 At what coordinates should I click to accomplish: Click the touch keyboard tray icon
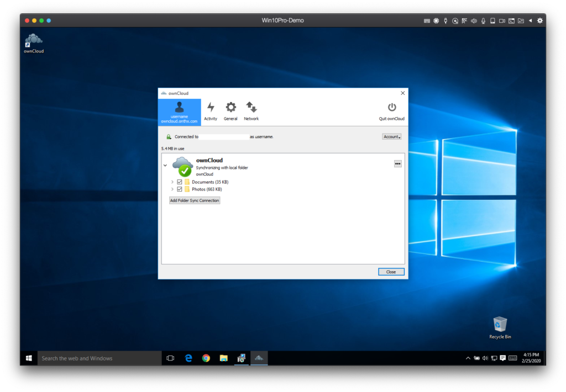point(512,358)
